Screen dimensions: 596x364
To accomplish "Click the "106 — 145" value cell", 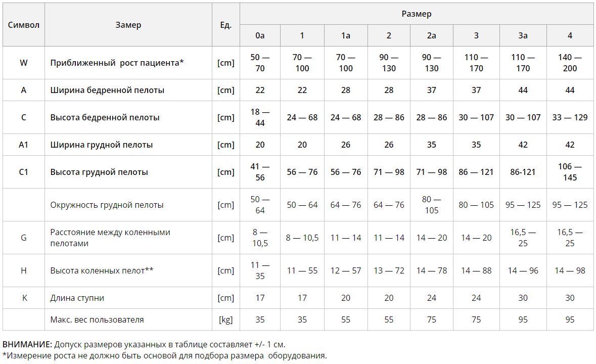I will (570, 172).
